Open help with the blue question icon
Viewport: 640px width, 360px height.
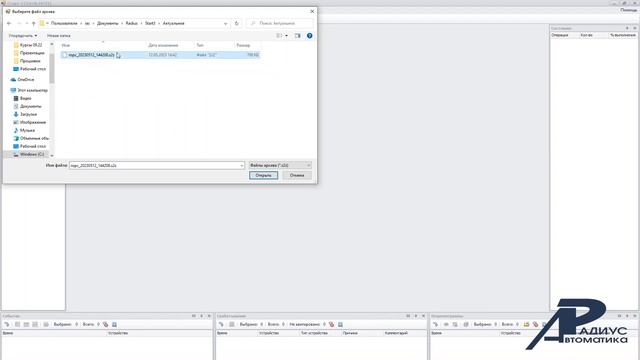309,36
